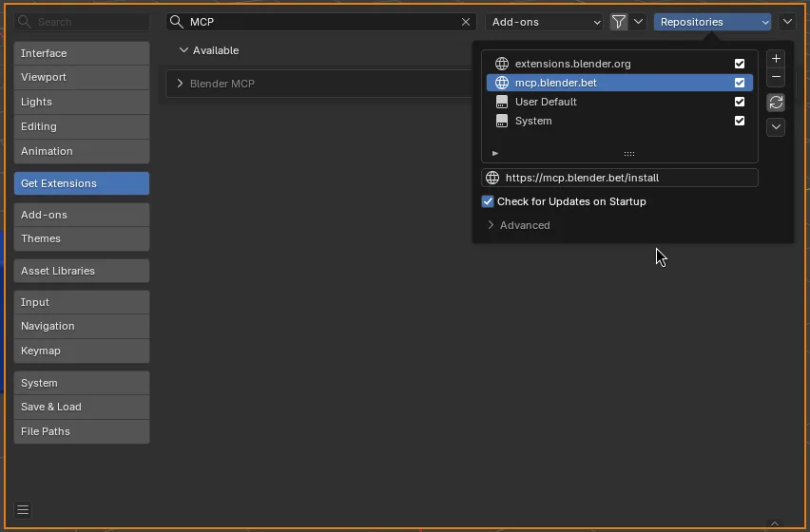Toggle System repository checkbox
This screenshot has height=532, width=810.
click(740, 121)
